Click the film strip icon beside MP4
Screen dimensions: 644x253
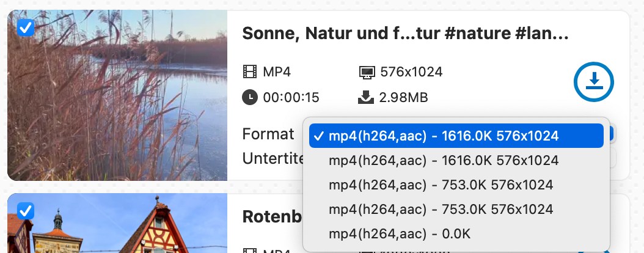250,72
